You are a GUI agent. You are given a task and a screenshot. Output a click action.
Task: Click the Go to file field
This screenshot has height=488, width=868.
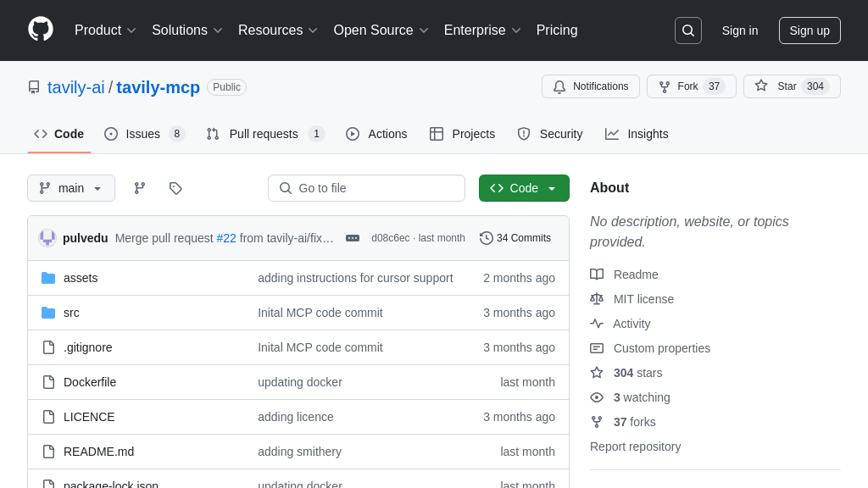tap(366, 188)
